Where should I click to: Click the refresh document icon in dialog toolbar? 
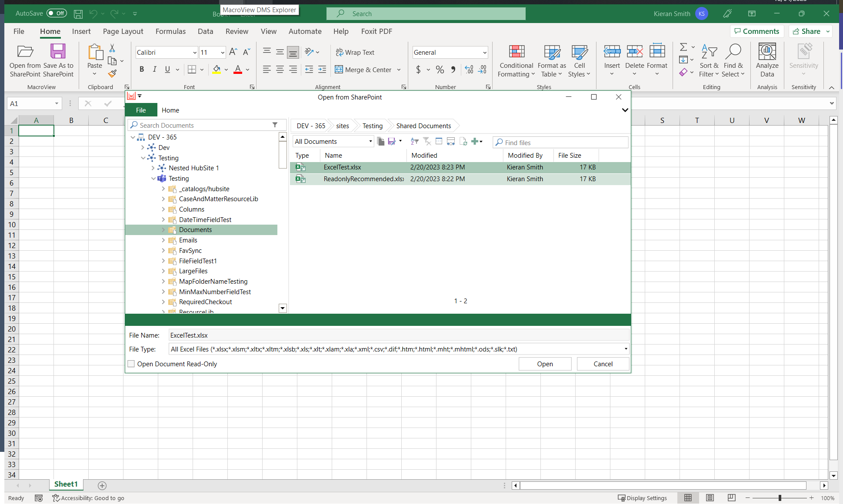tap(463, 141)
